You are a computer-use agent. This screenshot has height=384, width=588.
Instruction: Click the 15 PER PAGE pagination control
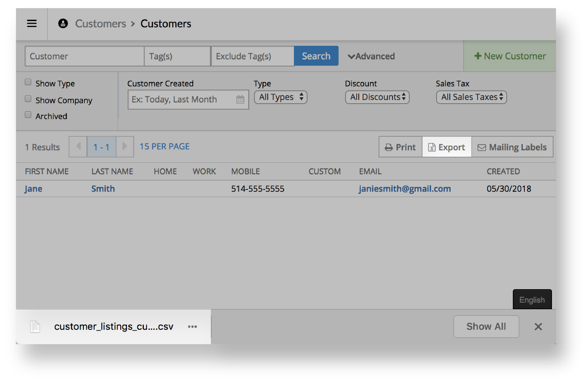click(165, 147)
